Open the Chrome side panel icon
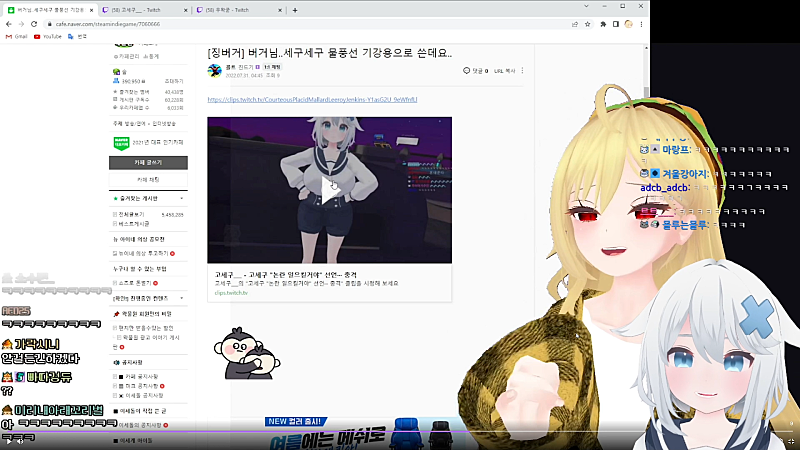Image resolution: width=800 pixels, height=450 pixels. tap(616, 24)
